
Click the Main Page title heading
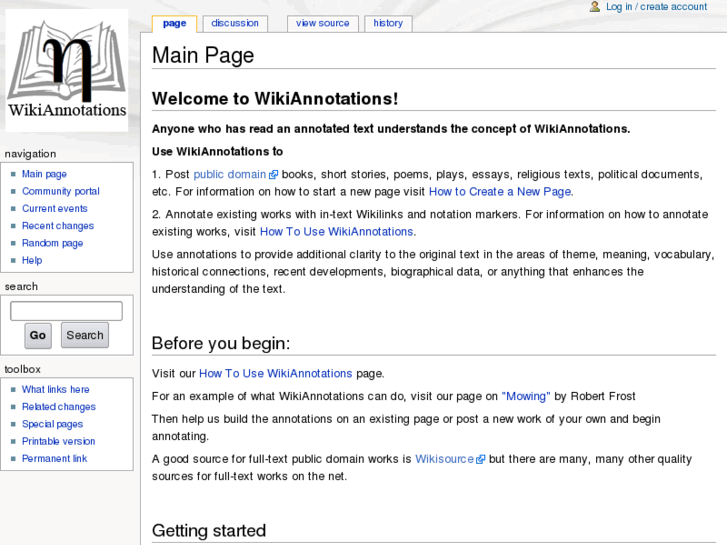[x=203, y=55]
